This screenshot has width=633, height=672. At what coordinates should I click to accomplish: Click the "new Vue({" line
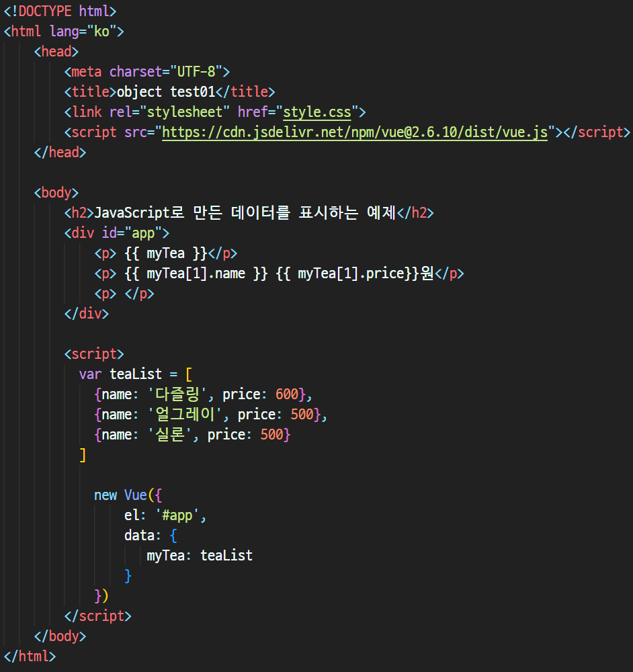(x=128, y=495)
